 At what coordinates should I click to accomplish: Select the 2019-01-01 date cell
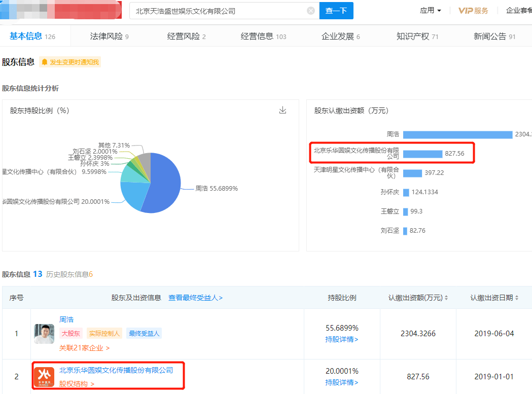[x=494, y=377]
